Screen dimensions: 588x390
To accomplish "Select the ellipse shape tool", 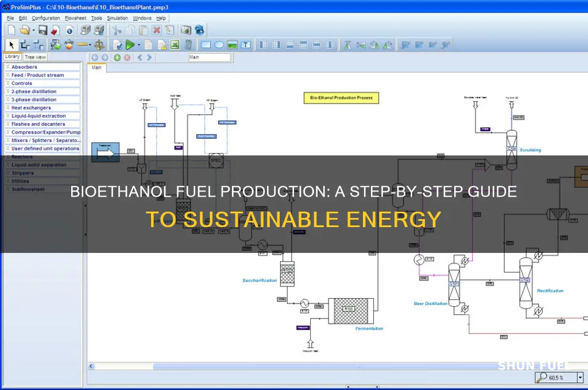I will [x=219, y=45].
